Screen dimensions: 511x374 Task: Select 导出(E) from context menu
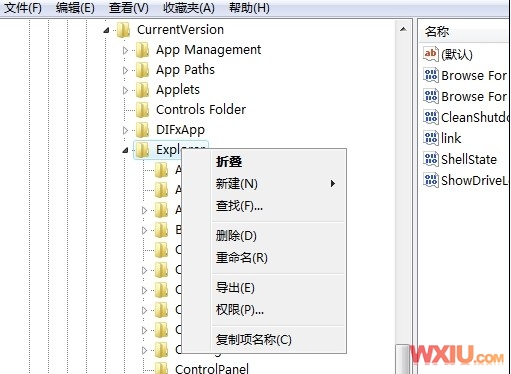click(279, 288)
